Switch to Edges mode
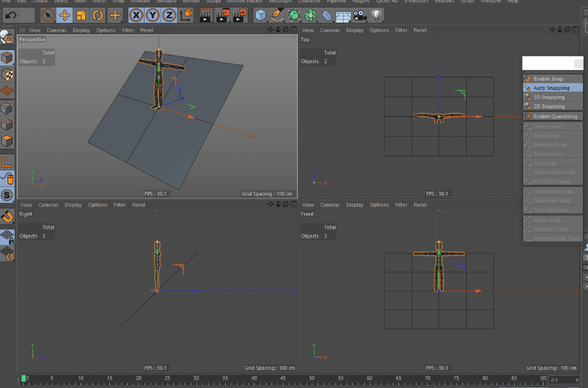 pyautogui.click(x=7, y=125)
